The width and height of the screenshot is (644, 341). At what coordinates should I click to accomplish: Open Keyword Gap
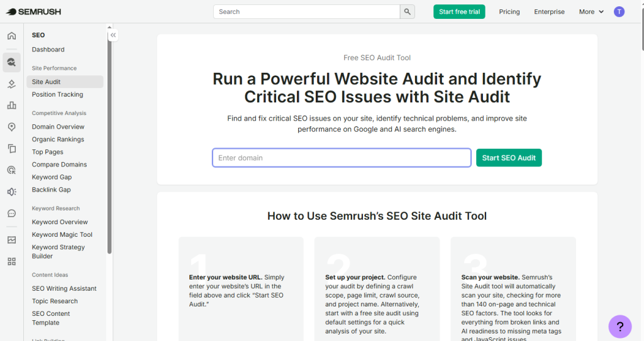coord(52,177)
